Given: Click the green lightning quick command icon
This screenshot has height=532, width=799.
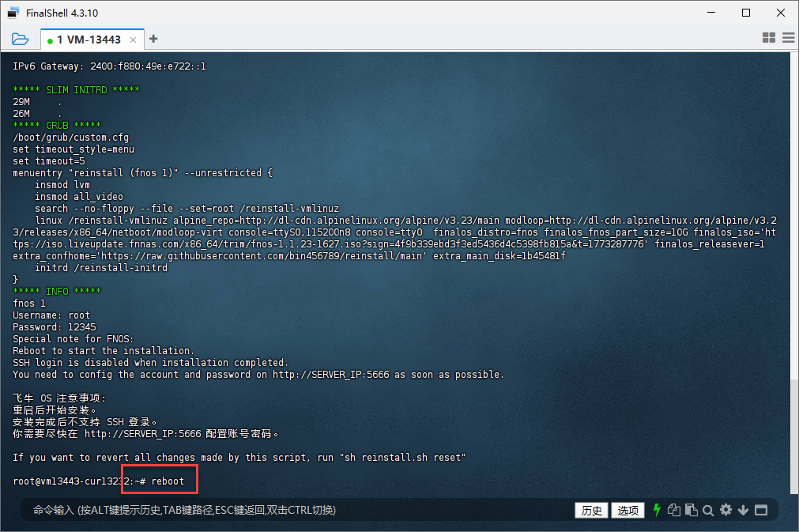Looking at the screenshot, I should [657, 510].
